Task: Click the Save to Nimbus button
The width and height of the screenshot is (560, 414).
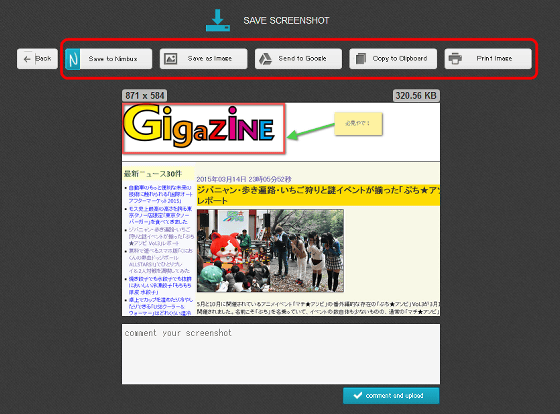Action: 109,59
